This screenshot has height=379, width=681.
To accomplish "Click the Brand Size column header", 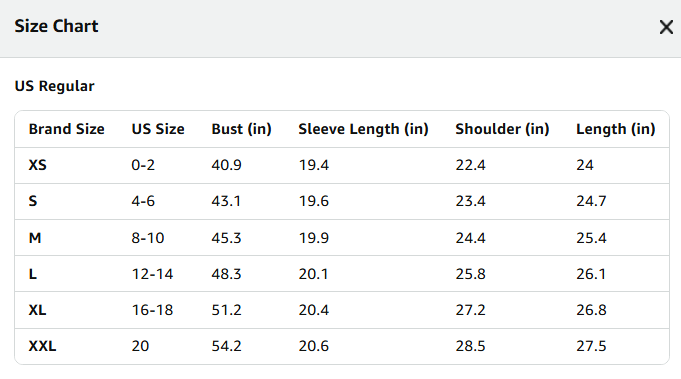I will click(66, 129).
